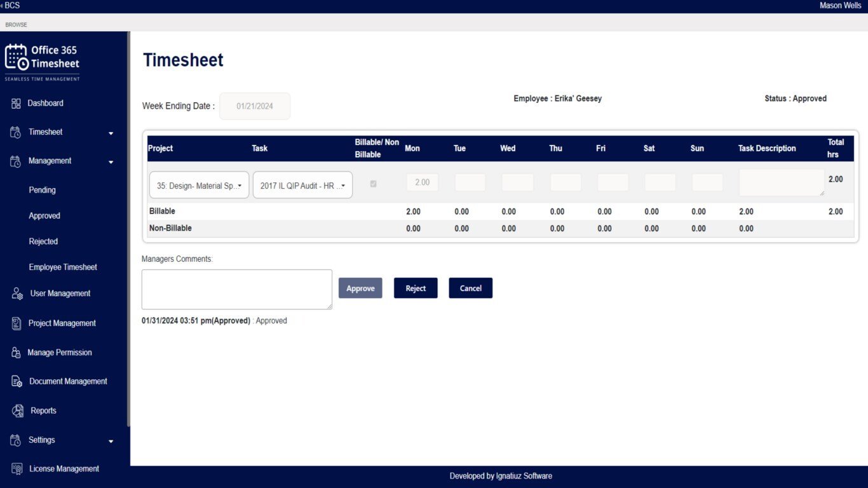Click the User Management icon
The width and height of the screenshot is (868, 488).
(17, 294)
